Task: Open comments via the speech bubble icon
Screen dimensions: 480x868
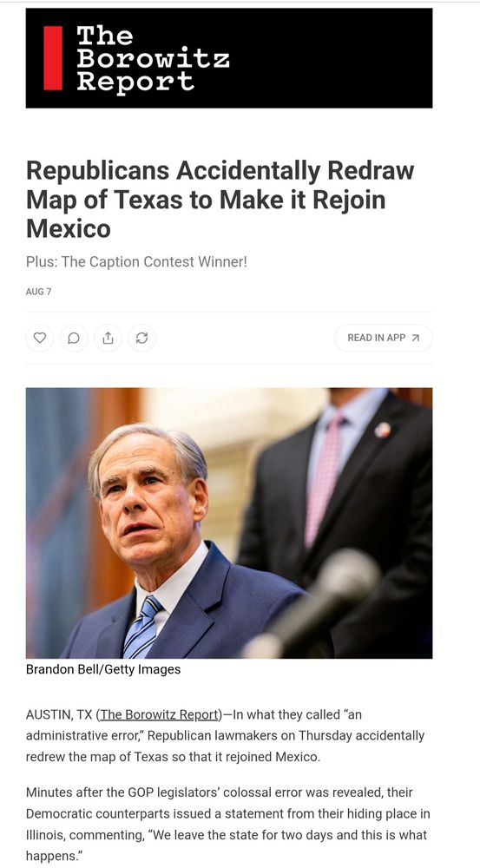Action: [74, 338]
